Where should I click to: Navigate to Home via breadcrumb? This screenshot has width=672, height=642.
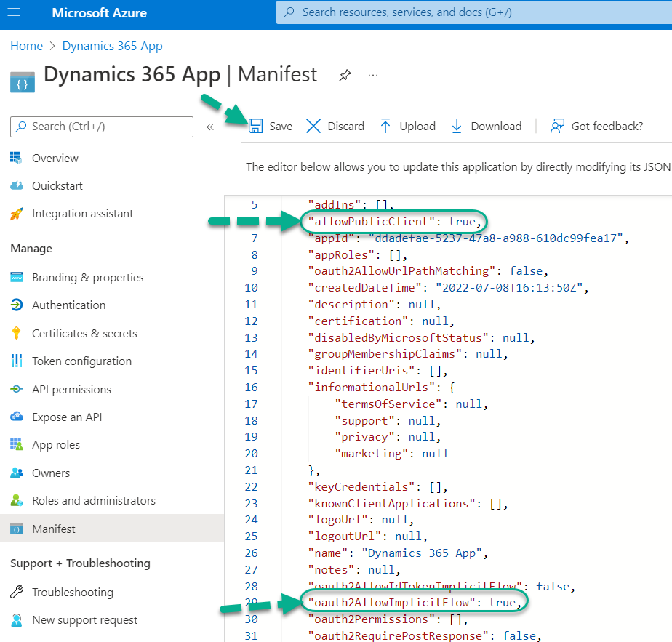coord(26,46)
